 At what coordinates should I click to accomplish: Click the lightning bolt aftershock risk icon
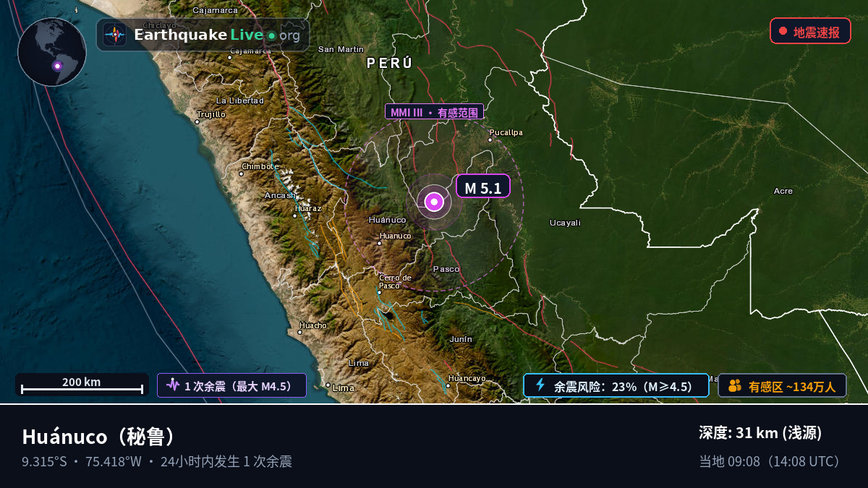pyautogui.click(x=540, y=385)
